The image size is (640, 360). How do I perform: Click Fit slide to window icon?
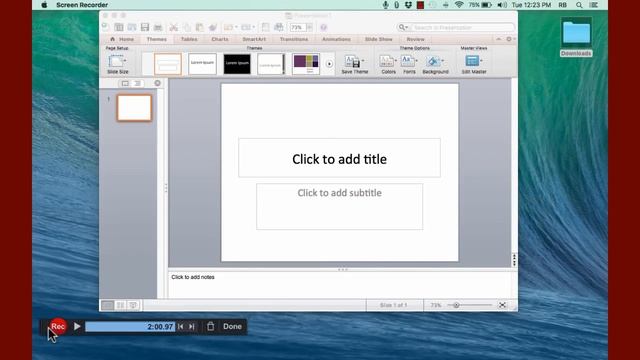pos(502,305)
